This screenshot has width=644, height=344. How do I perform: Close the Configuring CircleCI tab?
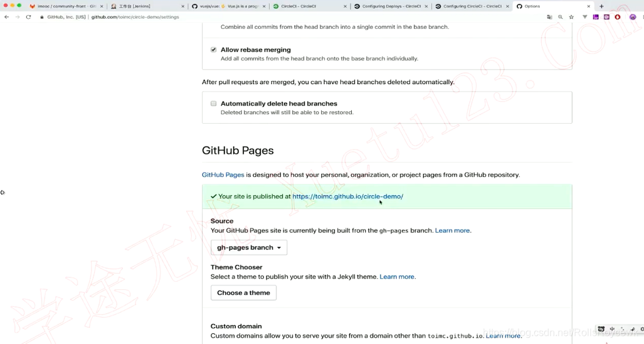507,6
